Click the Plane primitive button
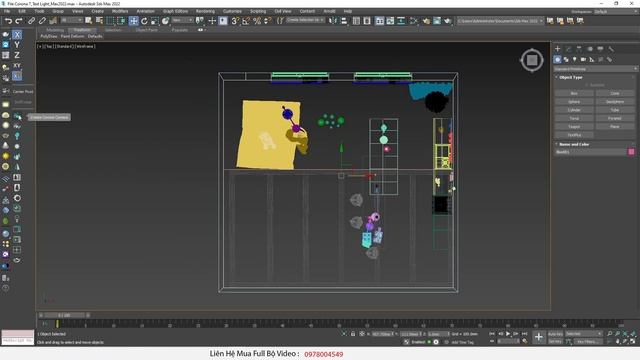Viewport: 640px width, 360px height. coord(615,127)
